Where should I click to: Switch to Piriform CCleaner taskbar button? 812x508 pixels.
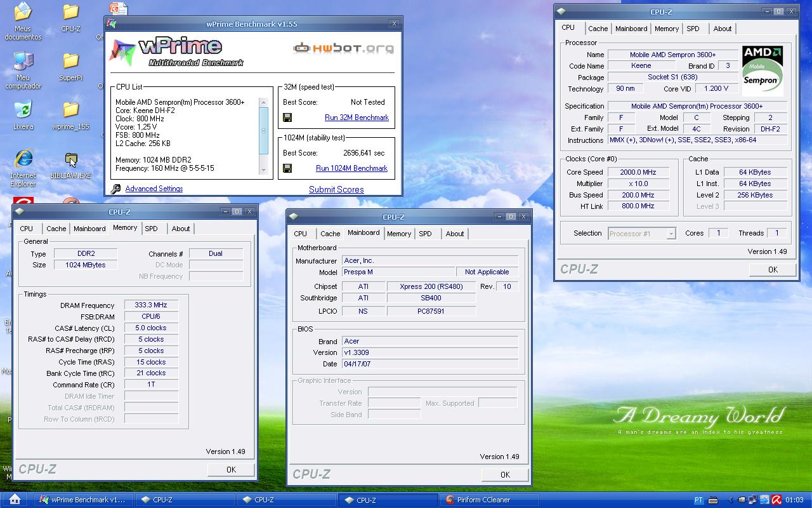(x=488, y=500)
